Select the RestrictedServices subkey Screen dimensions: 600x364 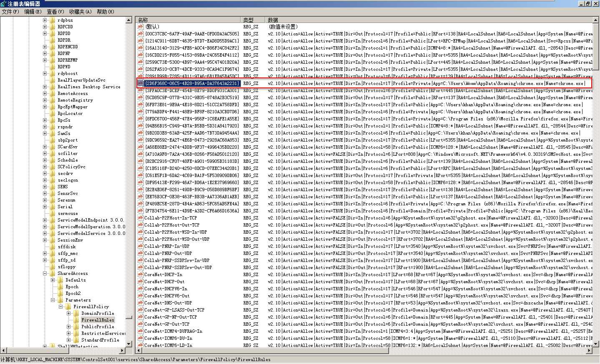pos(103,333)
